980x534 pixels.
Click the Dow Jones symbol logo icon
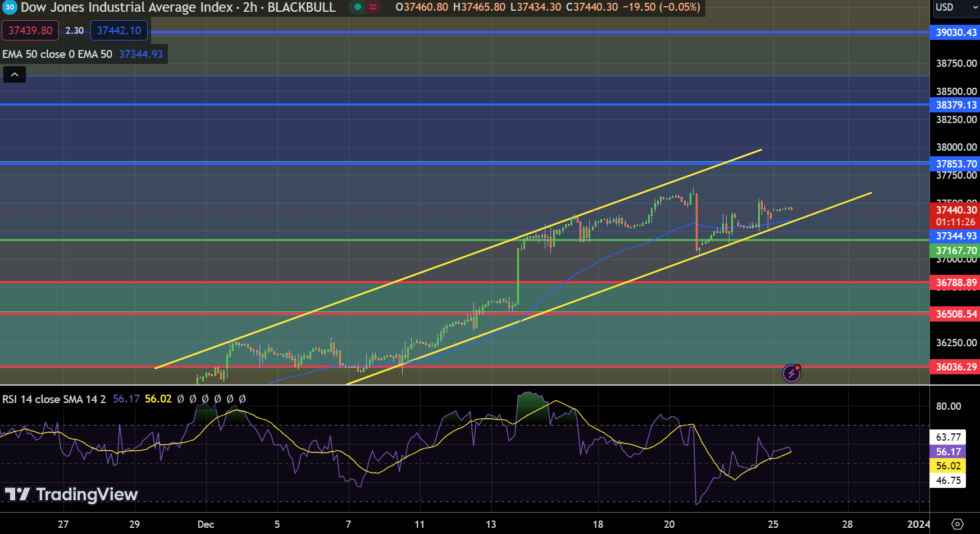[x=10, y=7]
